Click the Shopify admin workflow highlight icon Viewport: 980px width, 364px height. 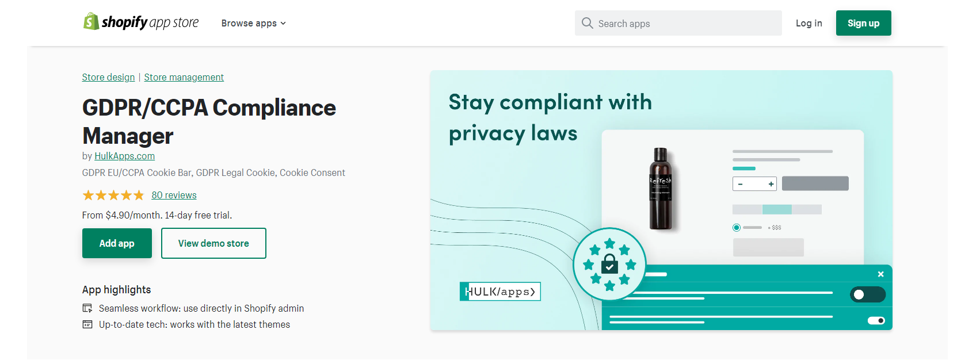coord(87,308)
